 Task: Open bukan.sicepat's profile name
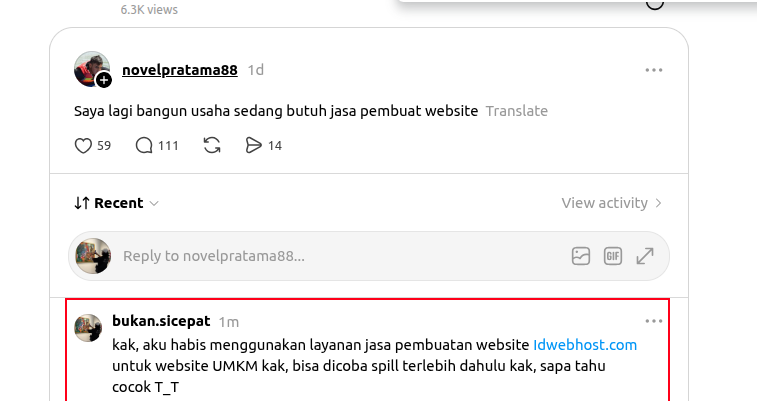click(161, 321)
